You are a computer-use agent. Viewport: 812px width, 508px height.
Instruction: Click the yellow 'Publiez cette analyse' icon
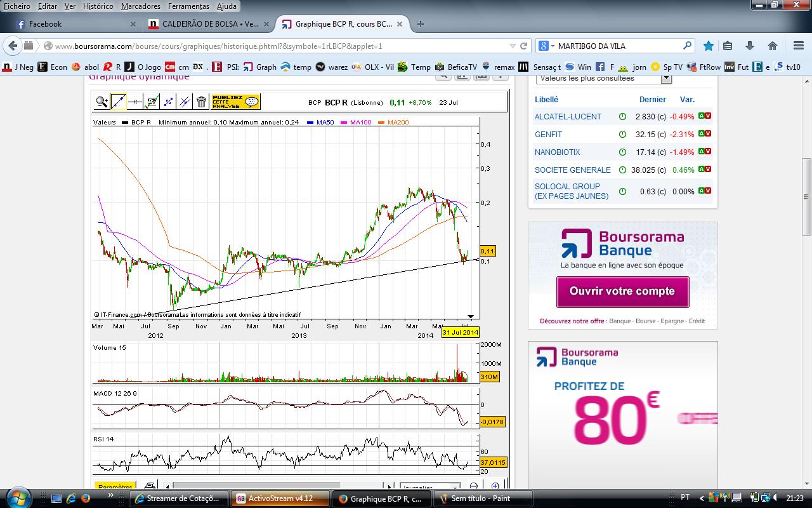coord(235,102)
